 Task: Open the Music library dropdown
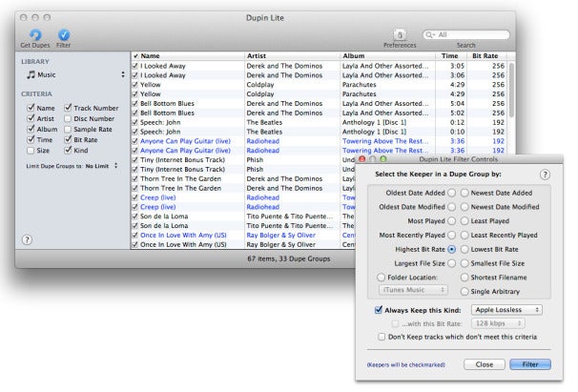(123, 74)
